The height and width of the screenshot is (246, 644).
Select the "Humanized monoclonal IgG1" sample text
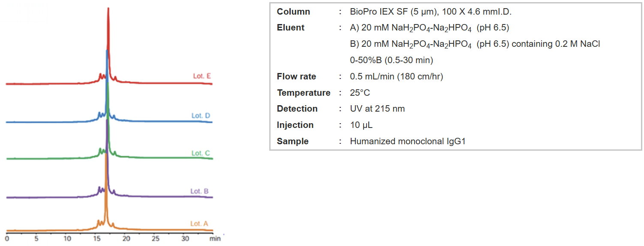[x=407, y=141]
